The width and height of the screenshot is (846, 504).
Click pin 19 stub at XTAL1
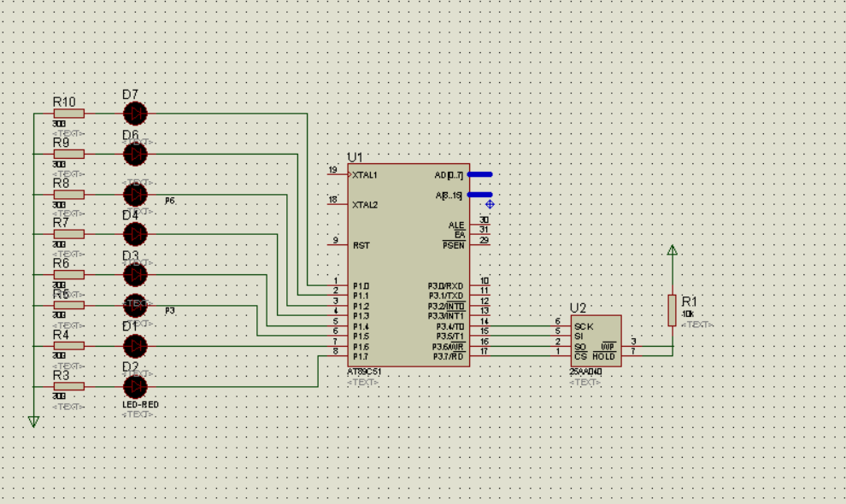click(x=338, y=174)
